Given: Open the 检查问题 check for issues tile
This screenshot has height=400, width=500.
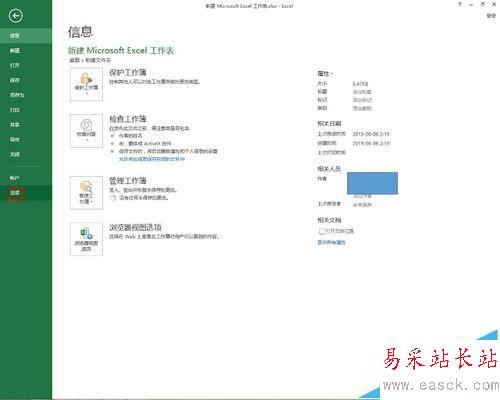Looking at the screenshot, I should (86, 131).
